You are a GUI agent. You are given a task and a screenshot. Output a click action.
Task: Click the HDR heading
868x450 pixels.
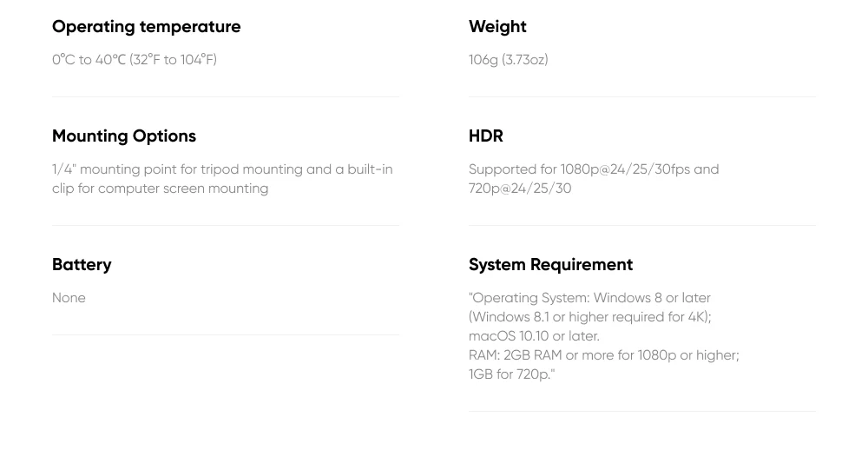tap(485, 136)
